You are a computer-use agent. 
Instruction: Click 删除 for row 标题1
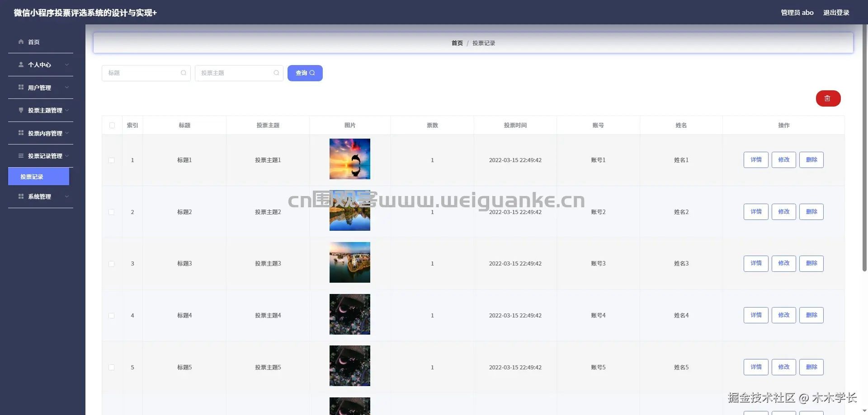click(x=811, y=160)
